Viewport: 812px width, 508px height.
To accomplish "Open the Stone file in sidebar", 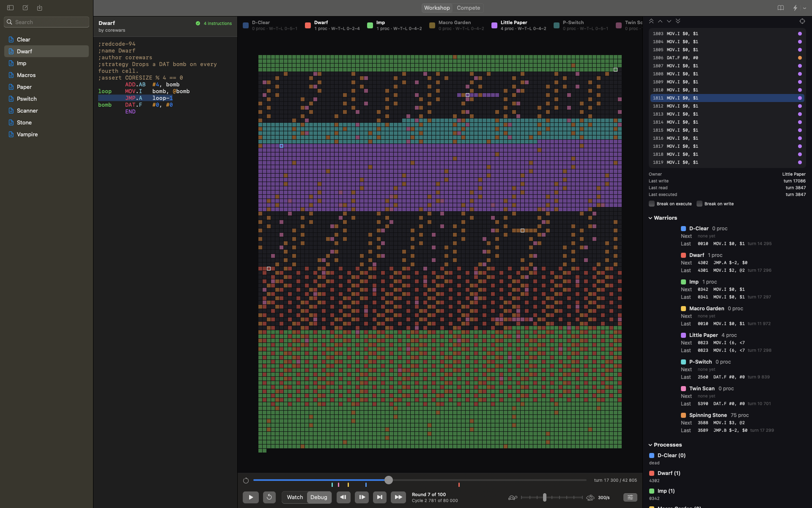I will click(46, 122).
